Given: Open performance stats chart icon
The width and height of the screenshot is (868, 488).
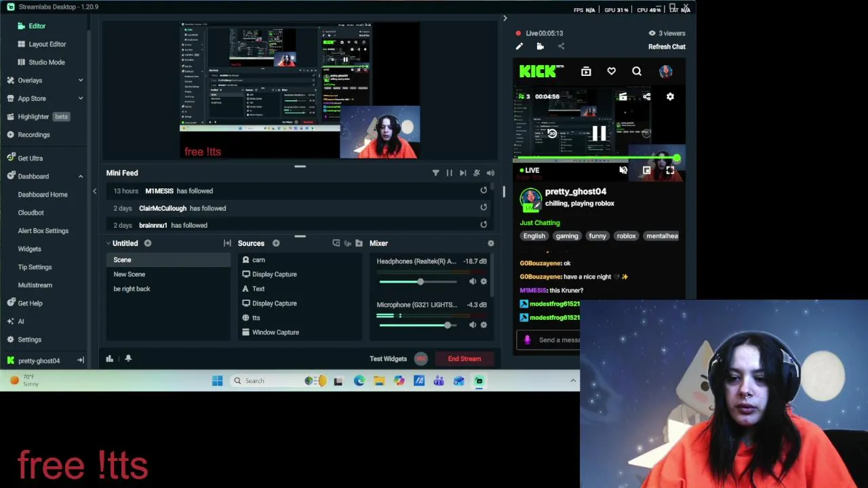Looking at the screenshot, I should pyautogui.click(x=110, y=359).
